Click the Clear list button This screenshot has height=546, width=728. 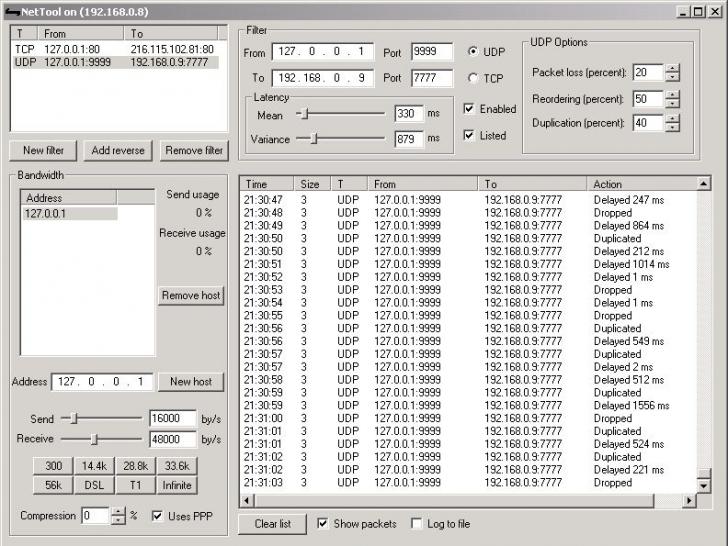[273, 524]
